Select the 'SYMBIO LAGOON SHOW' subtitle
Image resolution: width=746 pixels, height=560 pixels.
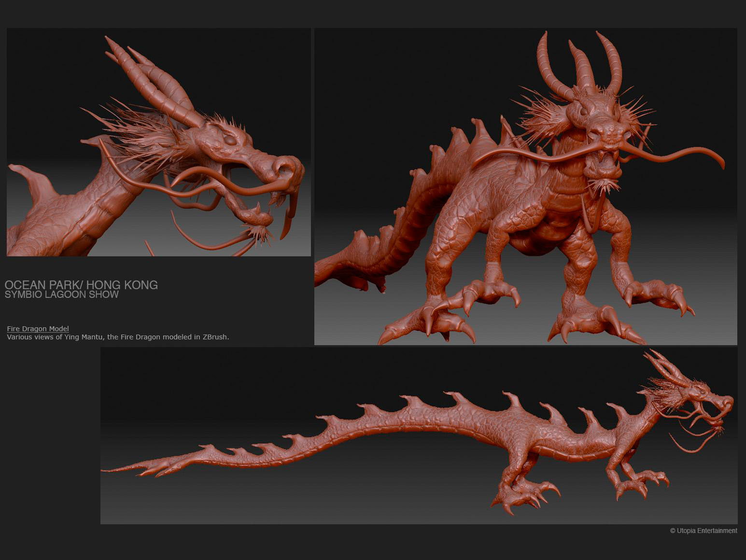[62, 294]
